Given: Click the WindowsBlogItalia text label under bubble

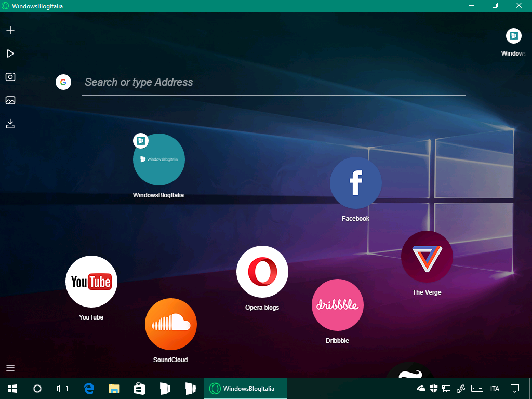Looking at the screenshot, I should [x=158, y=195].
